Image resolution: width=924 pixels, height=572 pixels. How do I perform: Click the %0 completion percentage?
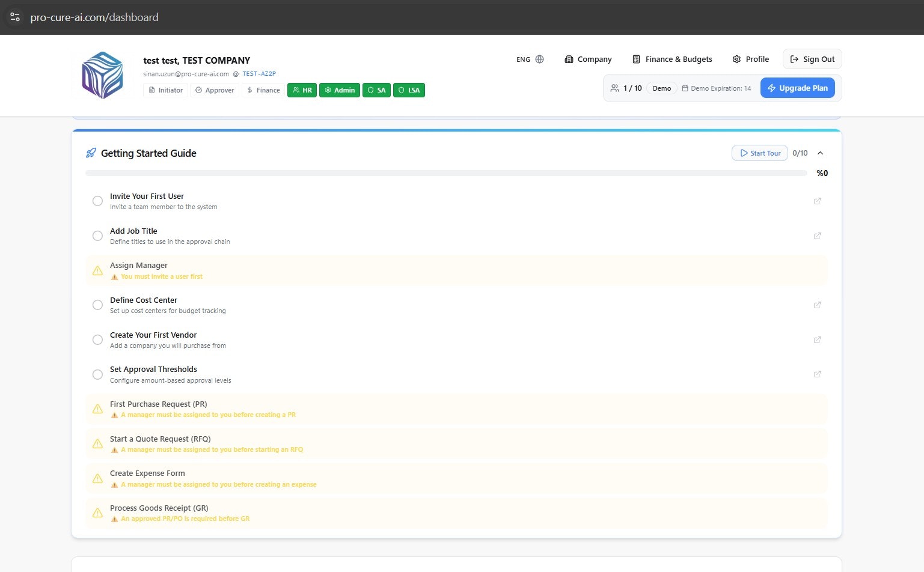(822, 173)
